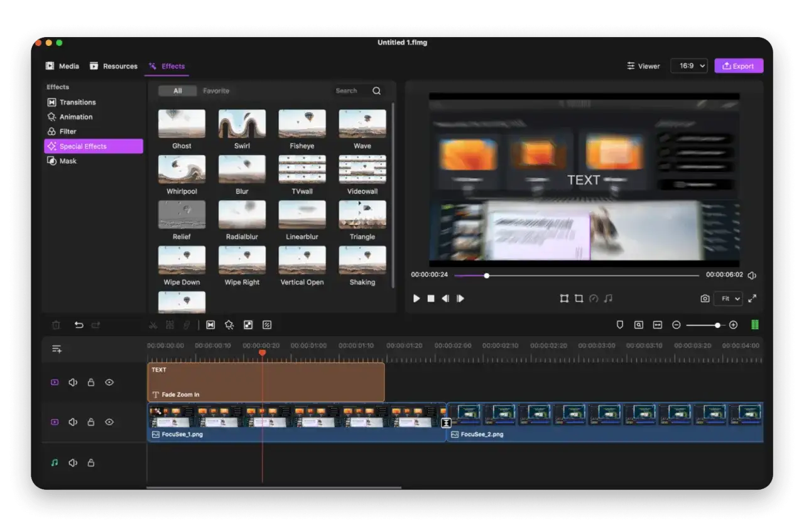Click the play button in preview
The width and height of the screenshot is (804, 532).
coord(416,298)
